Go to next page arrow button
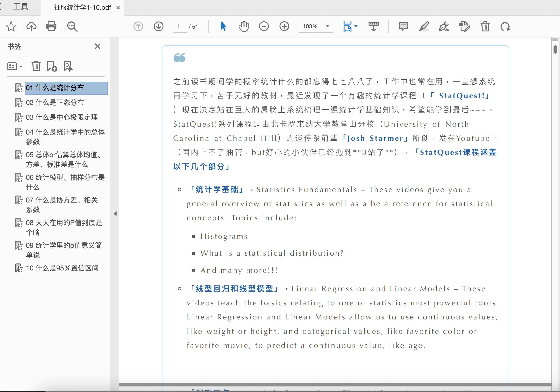560x392 pixels. [159, 26]
